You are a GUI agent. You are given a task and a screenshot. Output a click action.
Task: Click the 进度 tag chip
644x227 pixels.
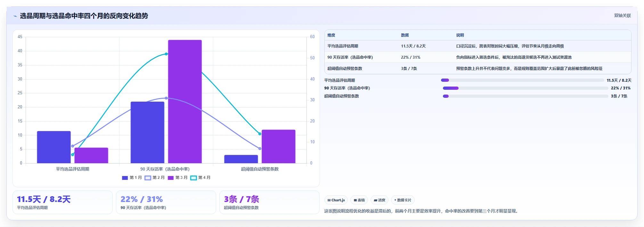pos(379,200)
